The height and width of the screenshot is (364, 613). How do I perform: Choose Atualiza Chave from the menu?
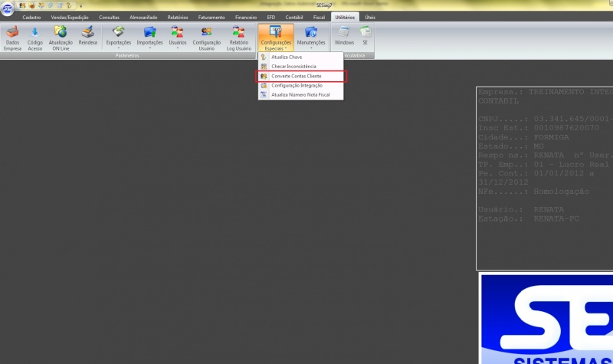(286, 57)
